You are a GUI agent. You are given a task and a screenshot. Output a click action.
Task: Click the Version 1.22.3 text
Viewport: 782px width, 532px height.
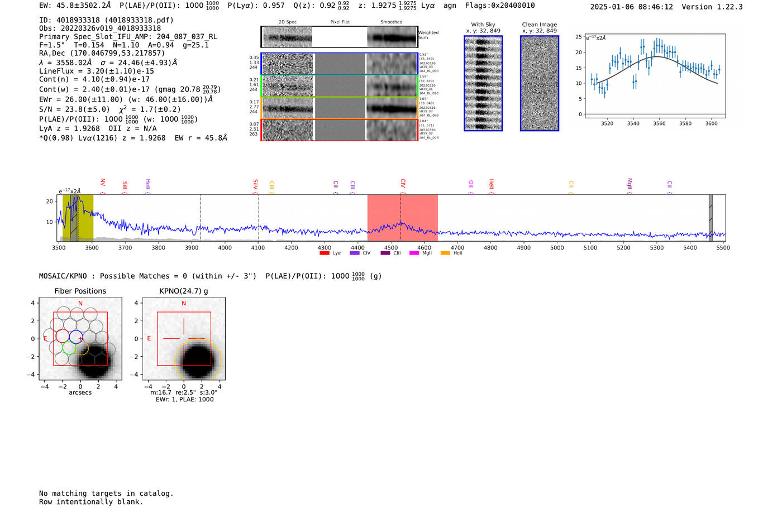pos(712,7)
